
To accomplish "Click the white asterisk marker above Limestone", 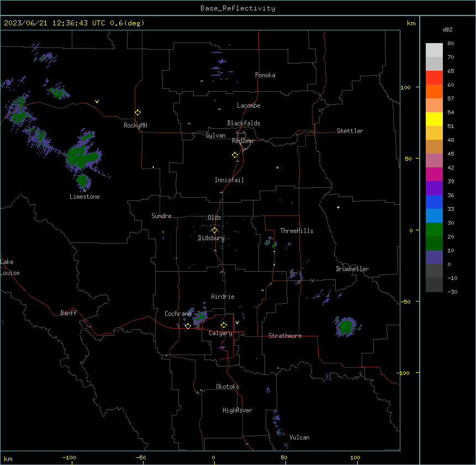I will click(x=84, y=191).
